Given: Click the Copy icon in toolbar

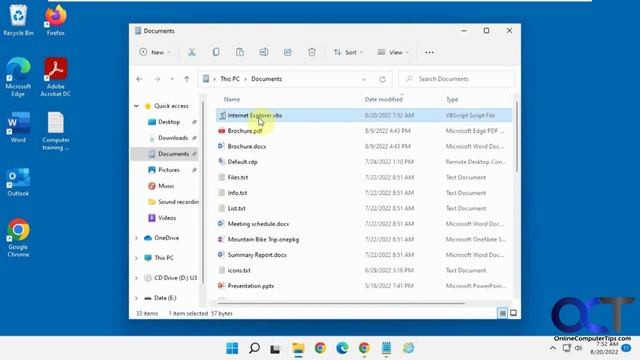Looking at the screenshot, I should [216, 52].
